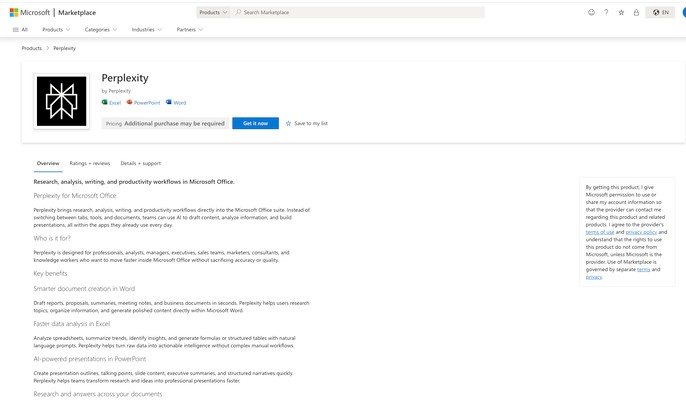The height and width of the screenshot is (400, 686).
Task: Open the Marketplace privacy link
Action: pos(594,277)
